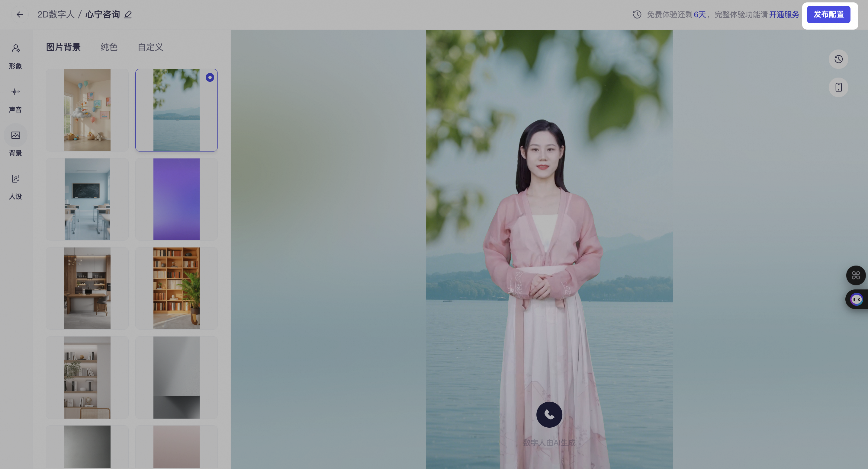868x469 pixels.
Task: Click the 6天 remaining trial text
Action: (x=699, y=14)
